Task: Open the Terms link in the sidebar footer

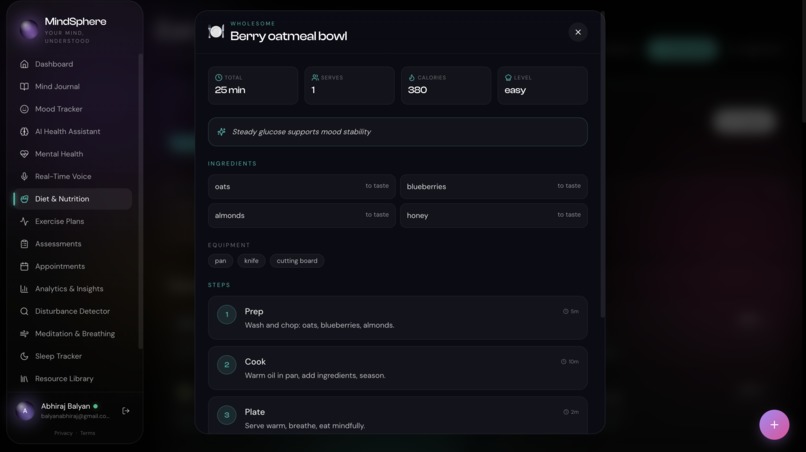Action: point(87,433)
